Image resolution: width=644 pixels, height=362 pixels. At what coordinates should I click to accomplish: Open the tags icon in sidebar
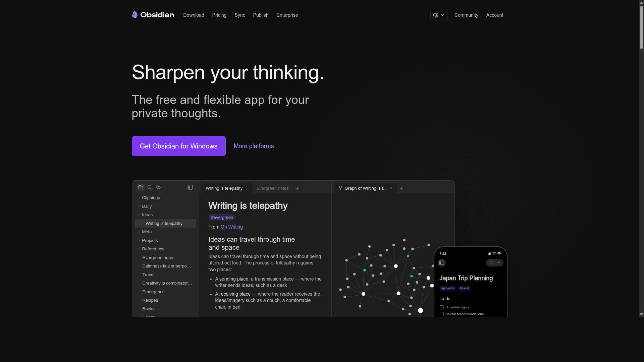click(x=158, y=187)
